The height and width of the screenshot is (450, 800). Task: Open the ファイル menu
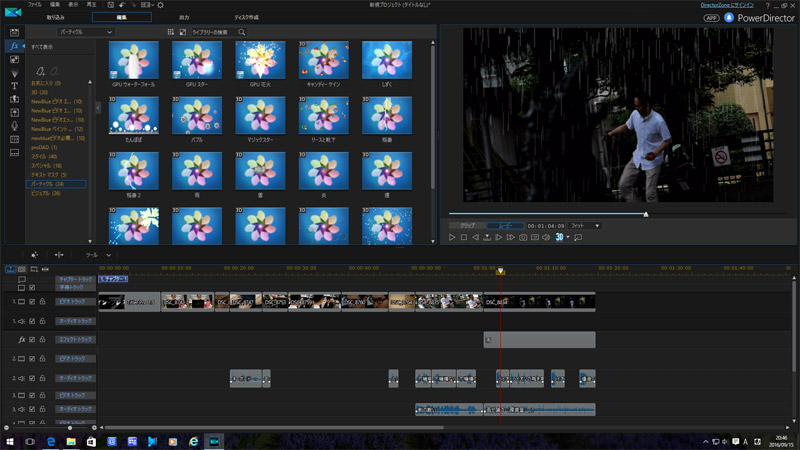point(35,5)
